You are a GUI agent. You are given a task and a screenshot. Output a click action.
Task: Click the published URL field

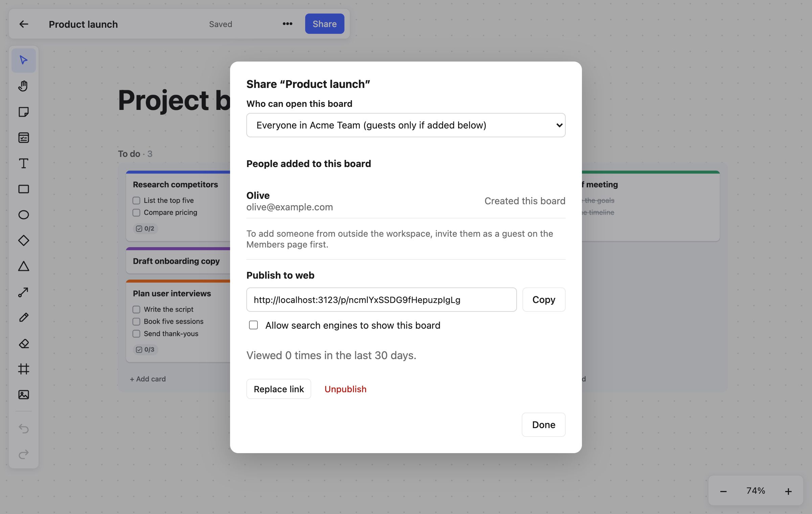point(381,300)
